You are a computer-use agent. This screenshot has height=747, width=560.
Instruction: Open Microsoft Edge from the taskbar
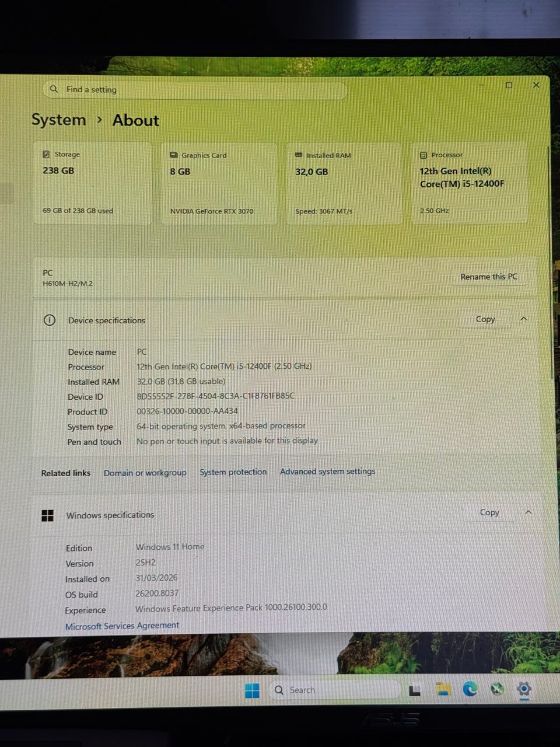[470, 690]
